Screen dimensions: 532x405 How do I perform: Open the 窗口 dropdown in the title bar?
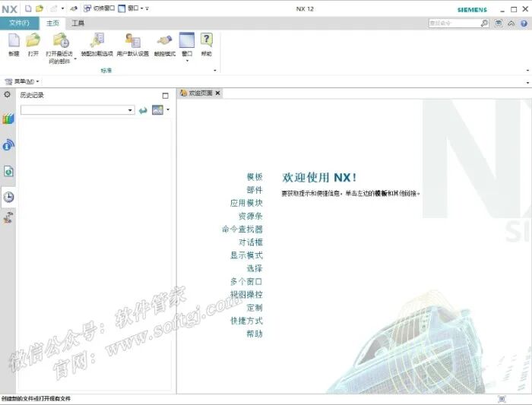(131, 8)
